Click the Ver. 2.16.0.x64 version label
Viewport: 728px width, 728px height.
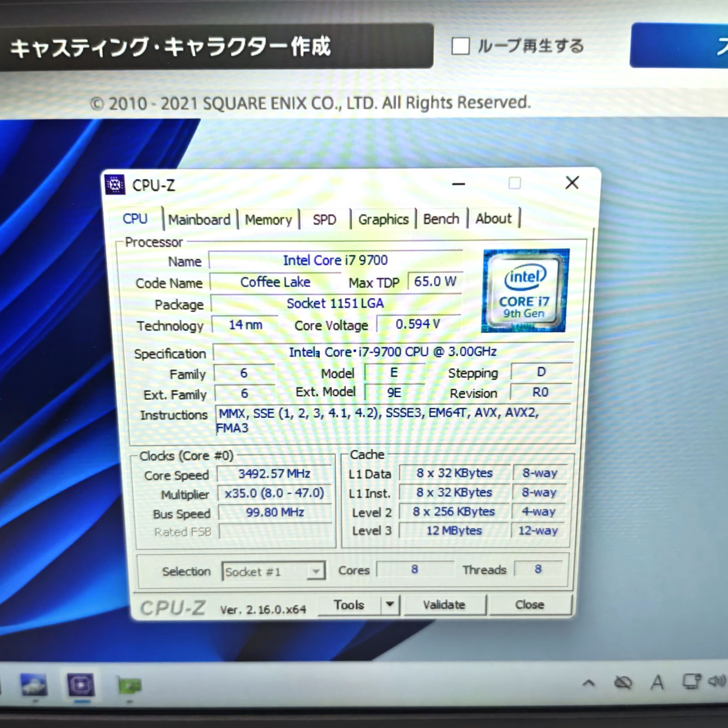pyautogui.click(x=263, y=610)
